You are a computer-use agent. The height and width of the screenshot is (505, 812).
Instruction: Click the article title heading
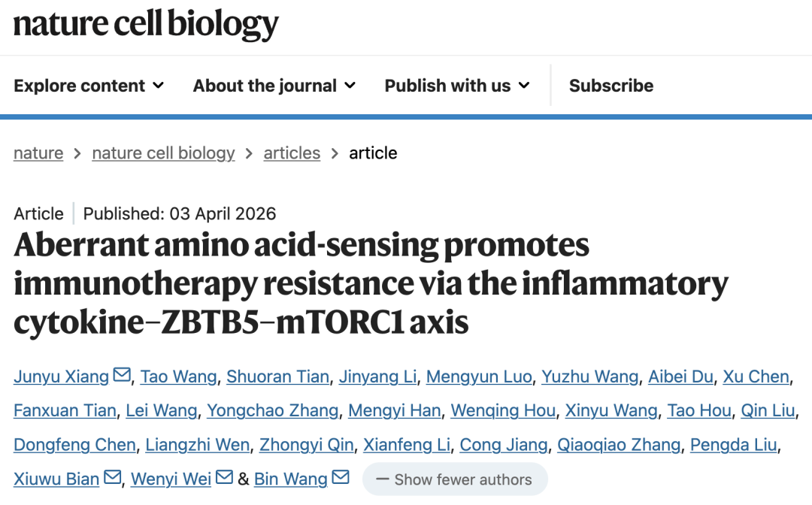click(371, 283)
